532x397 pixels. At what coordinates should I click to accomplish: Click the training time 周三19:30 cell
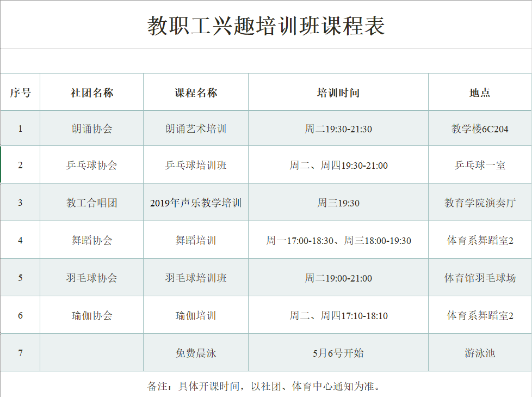pos(338,202)
